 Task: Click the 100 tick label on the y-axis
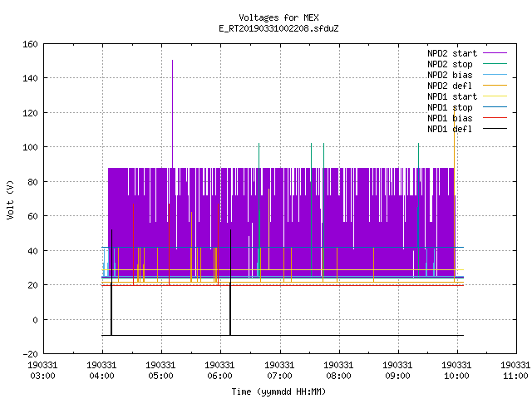click(x=30, y=147)
